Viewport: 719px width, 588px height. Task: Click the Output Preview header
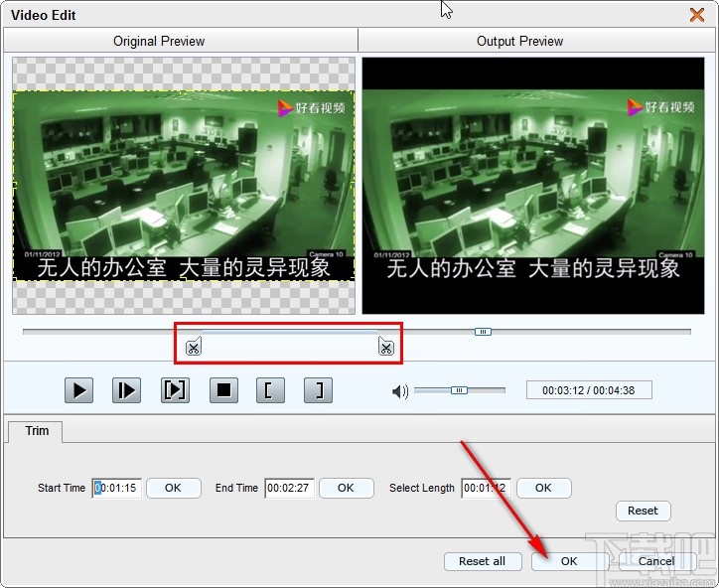tap(536, 41)
